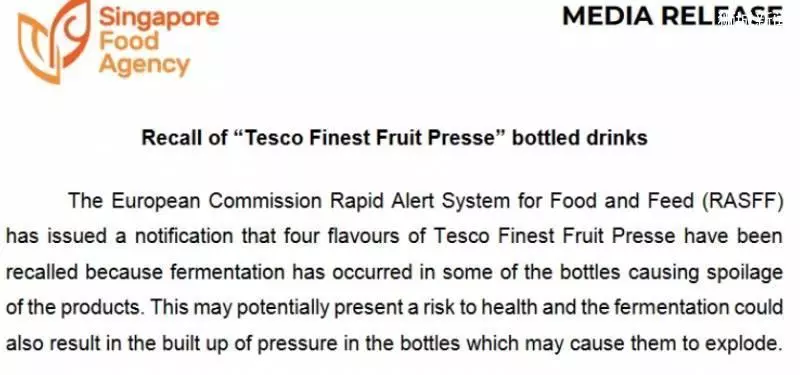Viewport: 800px width, 375px height.
Task: Click 'bottled drinks' in the heading
Action: tap(580, 138)
